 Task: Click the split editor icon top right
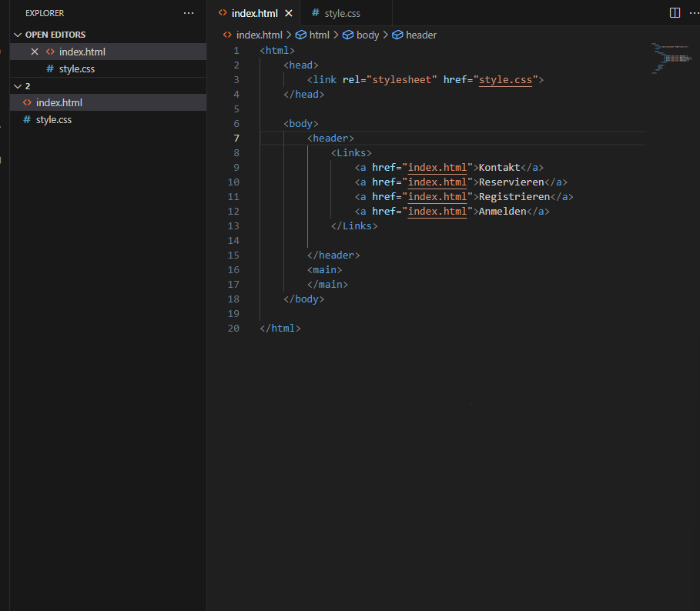pyautogui.click(x=675, y=12)
